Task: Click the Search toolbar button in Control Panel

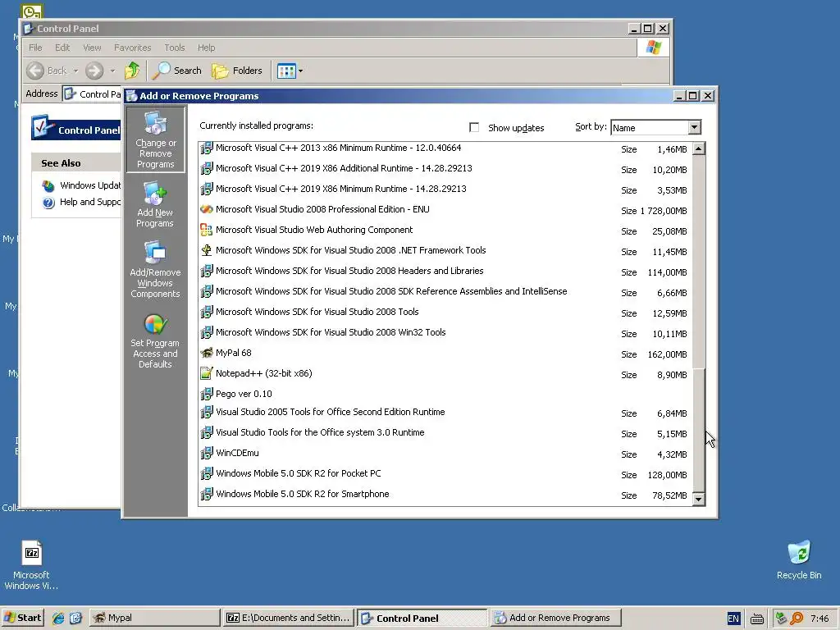Action: [x=177, y=71]
